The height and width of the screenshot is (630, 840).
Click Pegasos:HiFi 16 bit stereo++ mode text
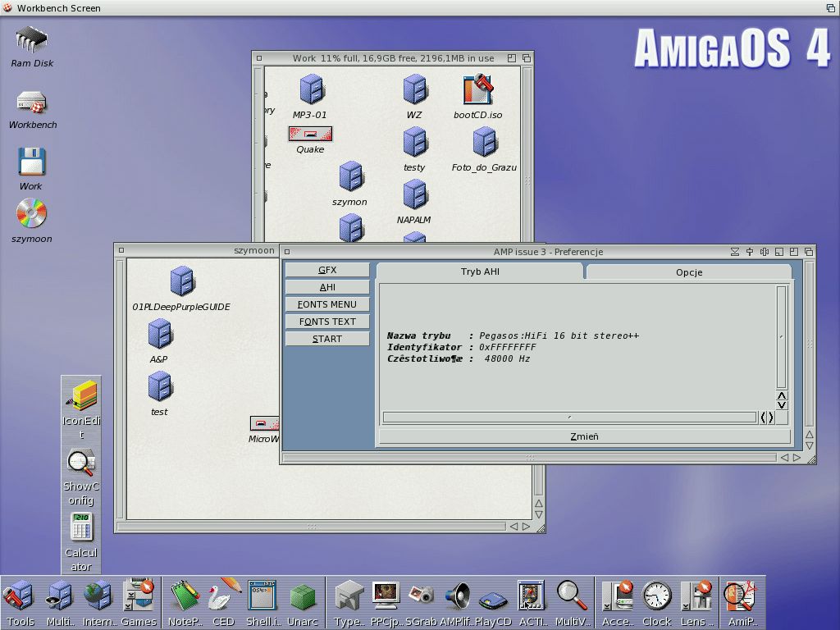click(x=559, y=336)
